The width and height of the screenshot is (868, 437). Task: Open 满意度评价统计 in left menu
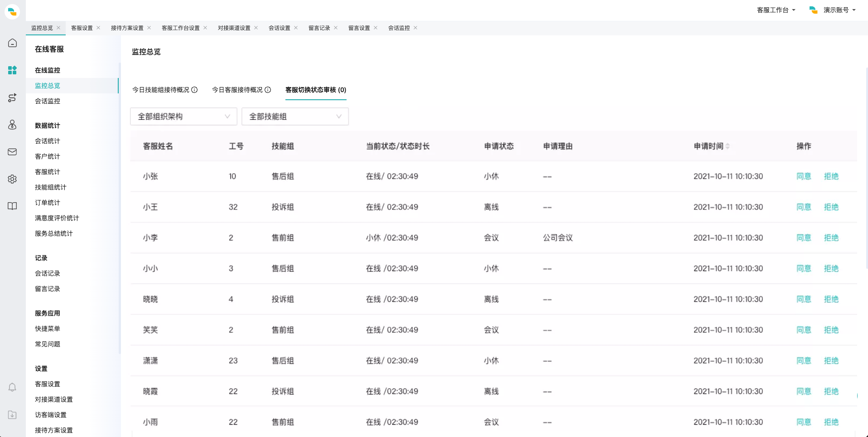click(x=57, y=218)
